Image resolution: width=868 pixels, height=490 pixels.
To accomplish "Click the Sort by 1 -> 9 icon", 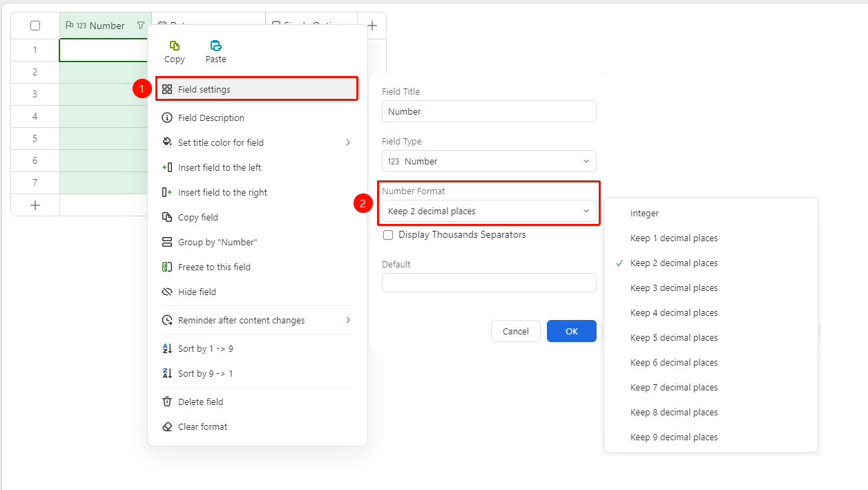I will pyautogui.click(x=167, y=348).
